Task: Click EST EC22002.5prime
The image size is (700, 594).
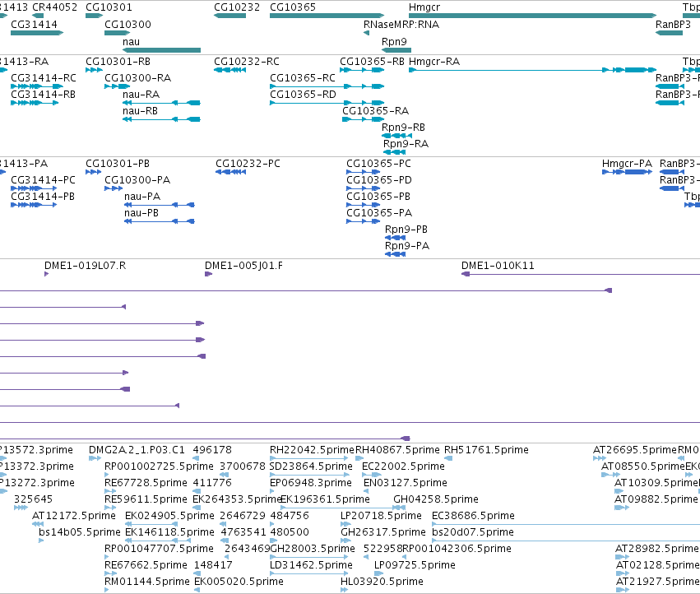Action: [x=403, y=466]
